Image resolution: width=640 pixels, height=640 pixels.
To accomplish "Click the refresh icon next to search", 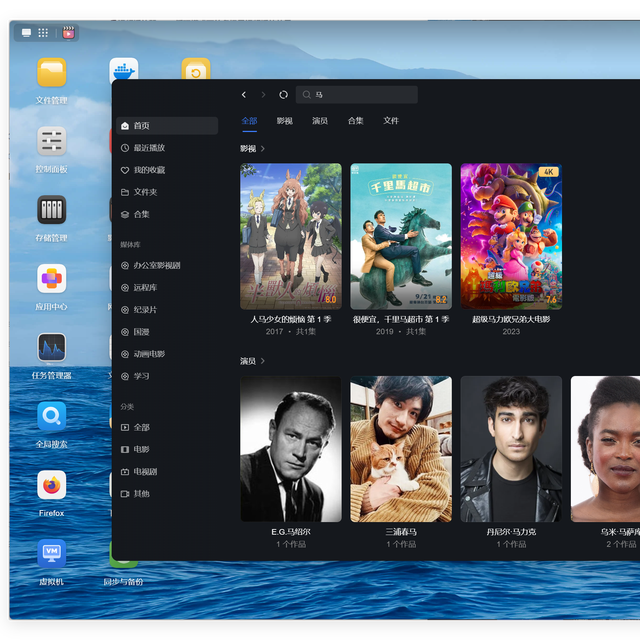I will pyautogui.click(x=283, y=95).
